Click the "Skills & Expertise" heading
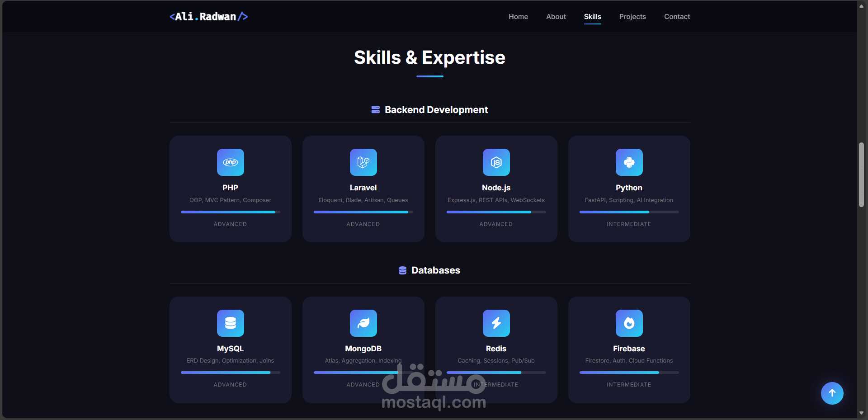Viewport: 868px width, 420px height. point(429,57)
